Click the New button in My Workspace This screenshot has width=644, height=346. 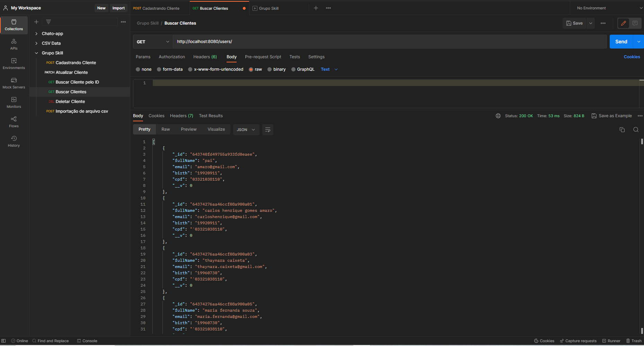click(x=102, y=8)
